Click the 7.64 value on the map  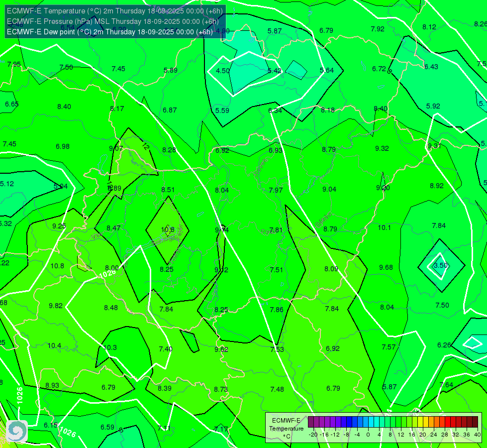click(446, 385)
